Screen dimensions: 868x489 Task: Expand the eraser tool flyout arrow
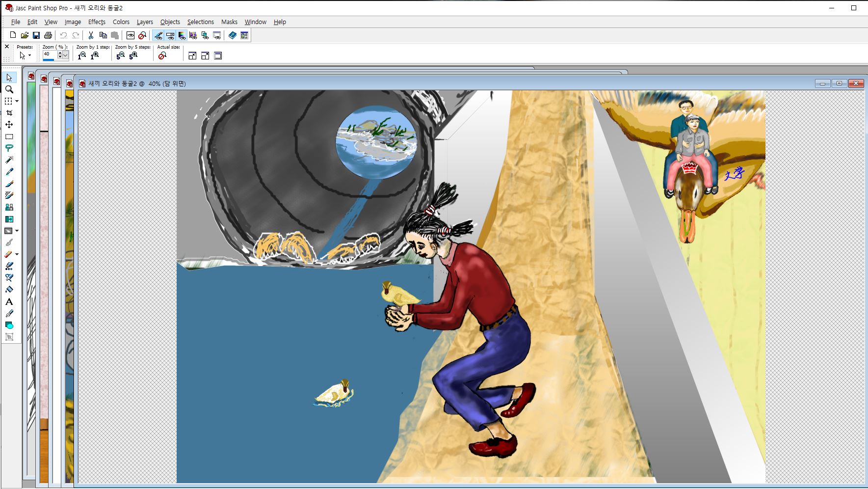pos(17,254)
